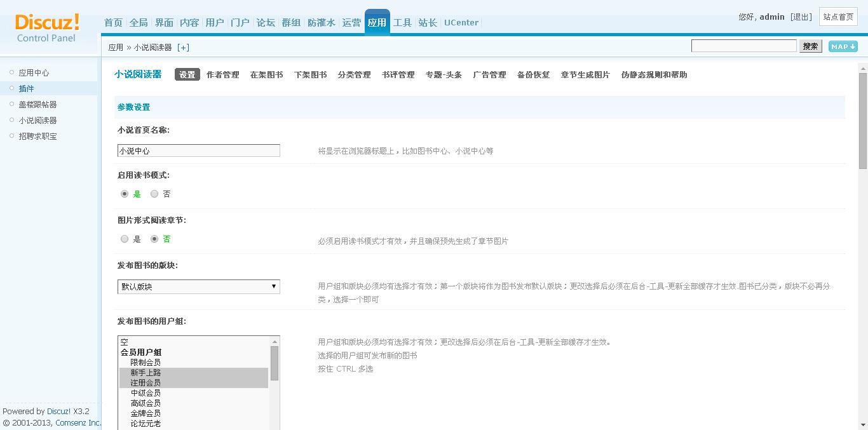Open the 门户 top menu
Screen dimensions: 868x430
pos(240,22)
